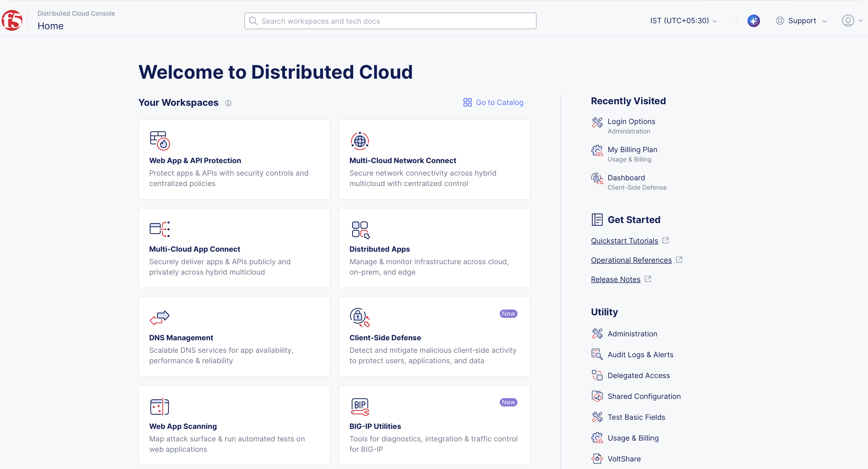This screenshot has width=868, height=469.
Task: Click the search magnifier icon
Action: [x=253, y=21]
